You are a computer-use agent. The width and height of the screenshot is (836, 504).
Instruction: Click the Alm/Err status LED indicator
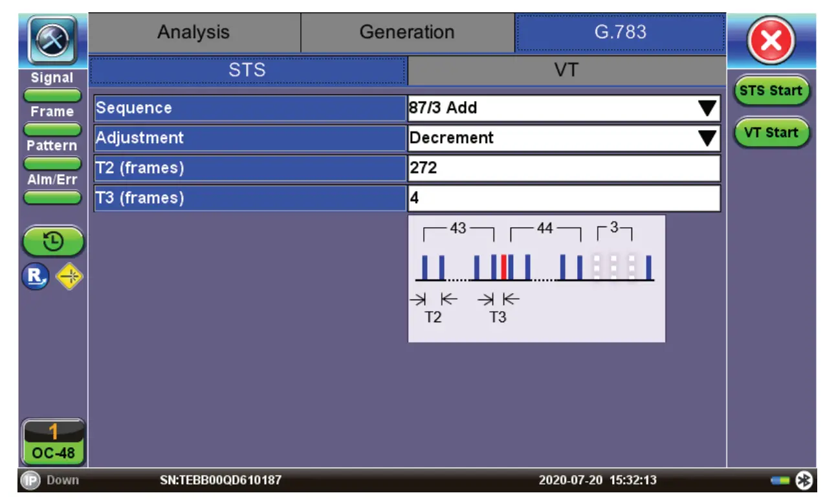point(52,197)
